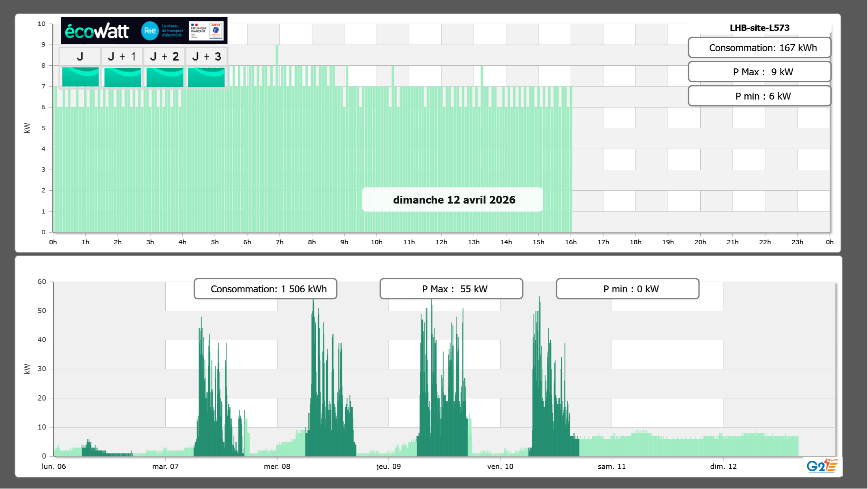Click the green J + 1 indicator
Viewport: 868px width, 489px height.
point(122,77)
